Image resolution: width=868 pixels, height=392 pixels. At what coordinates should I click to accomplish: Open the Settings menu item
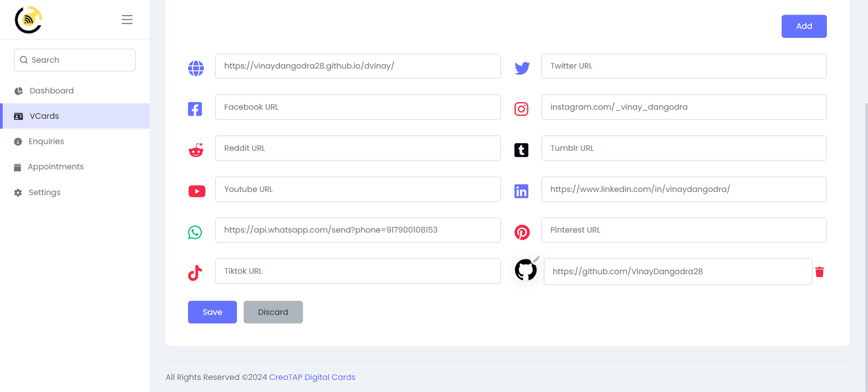[x=75, y=192]
